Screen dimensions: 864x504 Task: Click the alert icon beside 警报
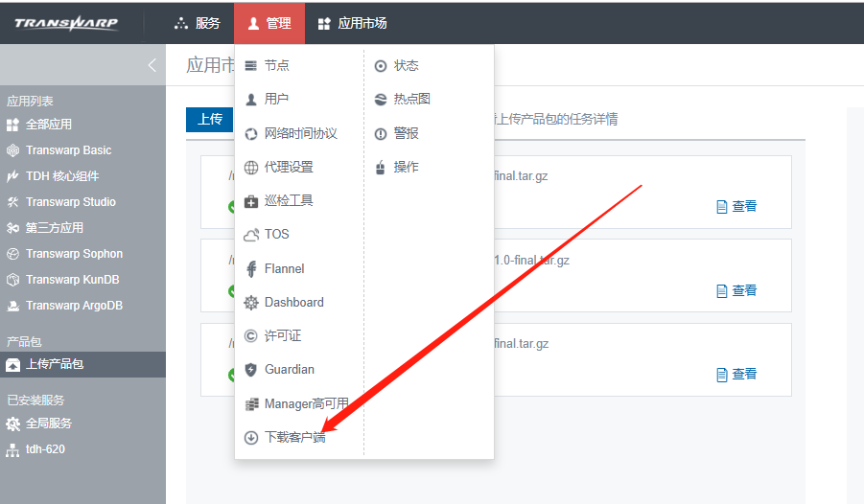pos(381,134)
